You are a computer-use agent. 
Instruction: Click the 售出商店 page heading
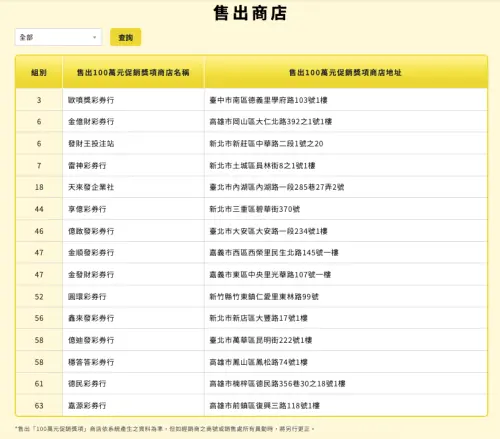250,13
